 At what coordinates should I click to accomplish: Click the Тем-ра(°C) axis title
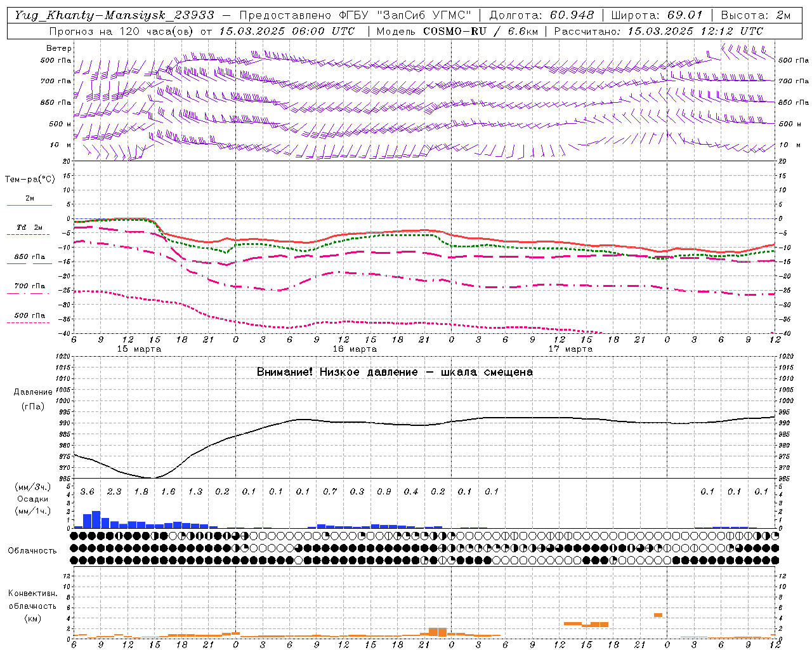(30, 180)
